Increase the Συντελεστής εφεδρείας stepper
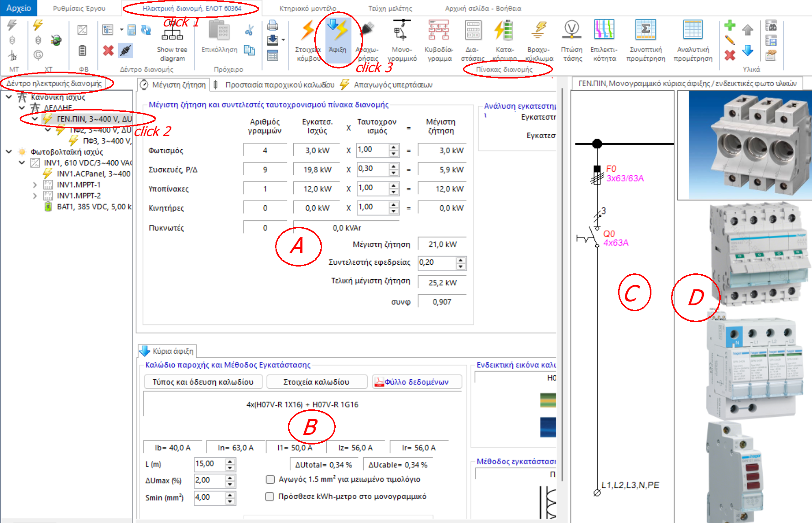 coord(461,260)
